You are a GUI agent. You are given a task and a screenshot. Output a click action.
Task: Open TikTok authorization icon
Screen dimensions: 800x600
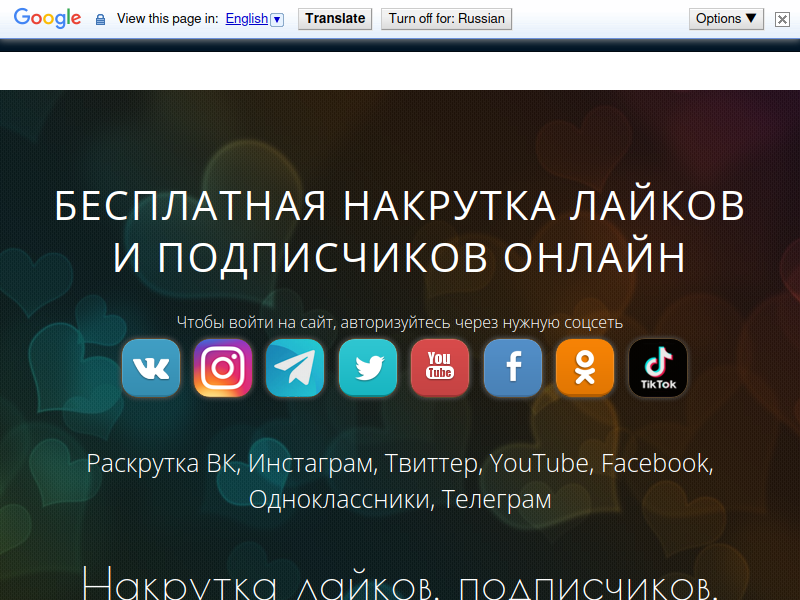[x=658, y=368]
